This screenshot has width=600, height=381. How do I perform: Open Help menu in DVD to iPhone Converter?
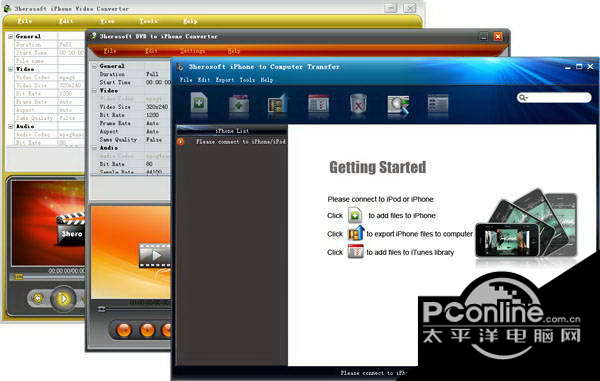pos(234,51)
